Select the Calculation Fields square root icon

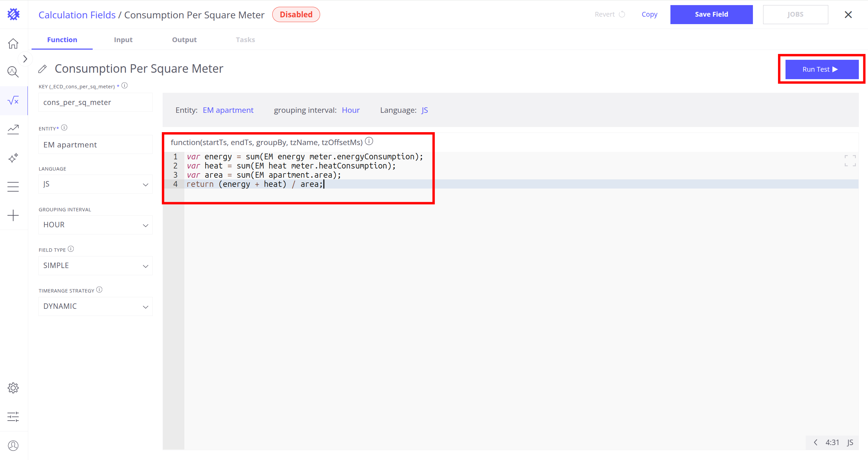[x=13, y=101]
